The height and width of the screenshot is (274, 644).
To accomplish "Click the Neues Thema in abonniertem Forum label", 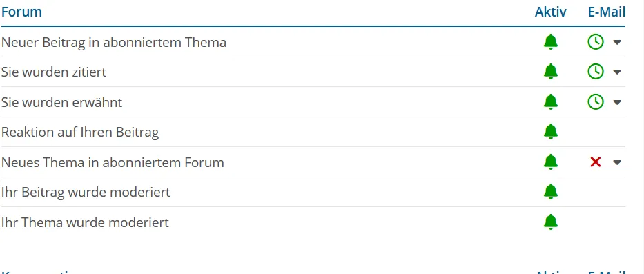I will [113, 162].
